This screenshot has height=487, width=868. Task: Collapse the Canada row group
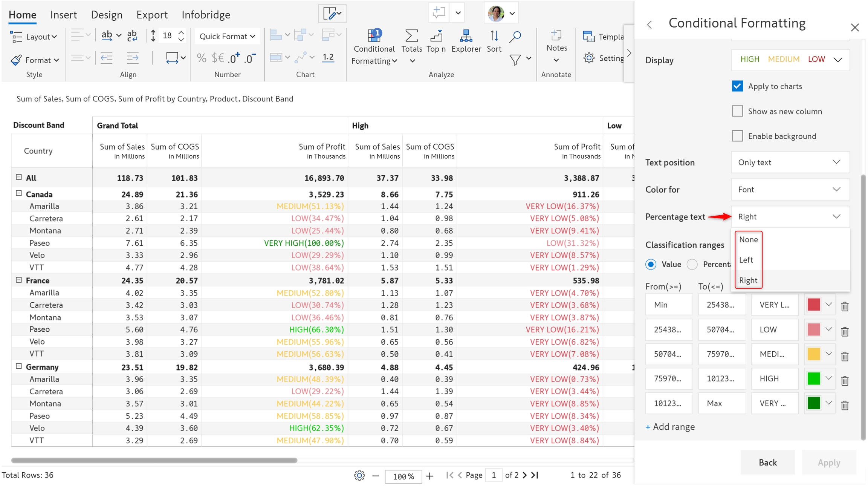[x=19, y=193]
